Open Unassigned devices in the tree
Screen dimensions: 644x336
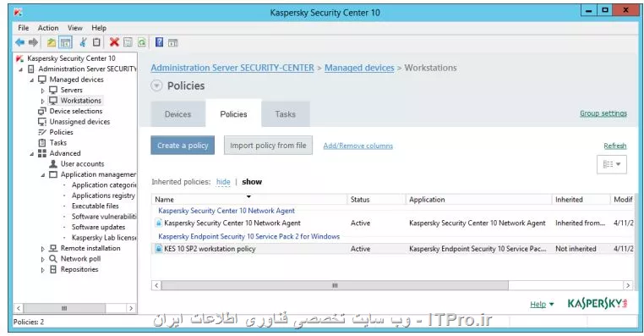pyautogui.click(x=79, y=122)
